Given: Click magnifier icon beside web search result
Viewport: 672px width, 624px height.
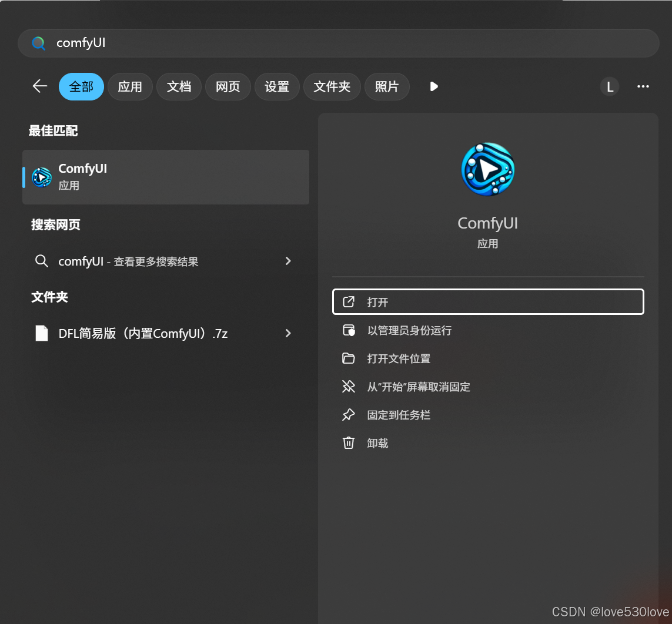Looking at the screenshot, I should pos(42,261).
